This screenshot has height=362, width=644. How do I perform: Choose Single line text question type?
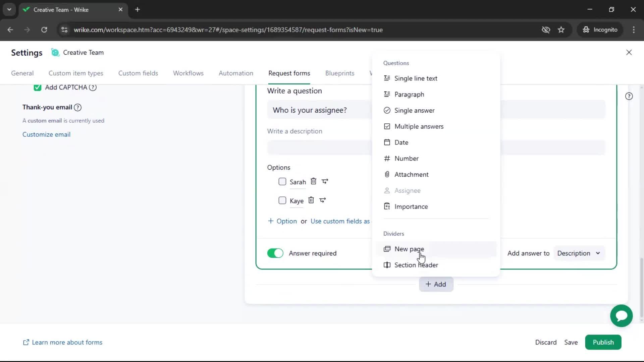(436, 78)
